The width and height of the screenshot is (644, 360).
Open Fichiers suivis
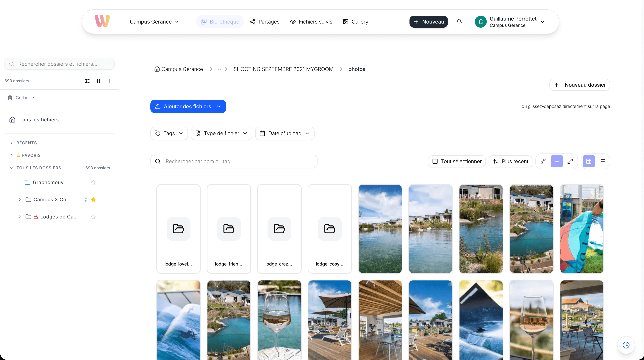point(311,21)
